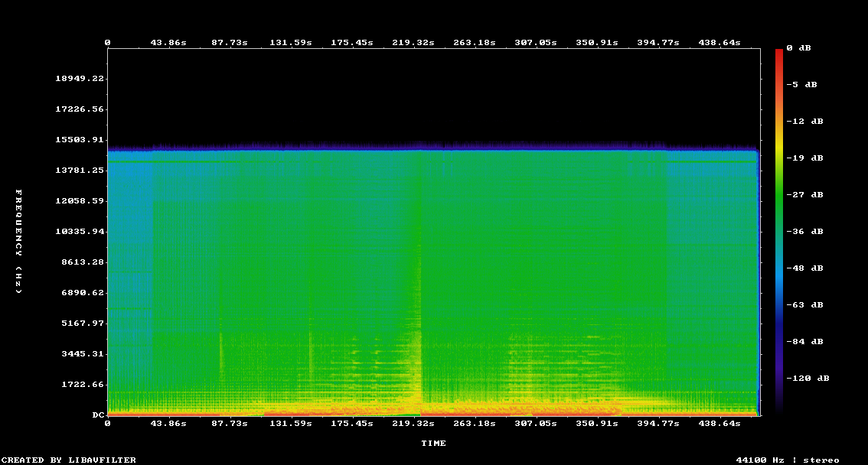Click the 131.59s marker on the top axis
868x465 pixels.
pos(291,43)
